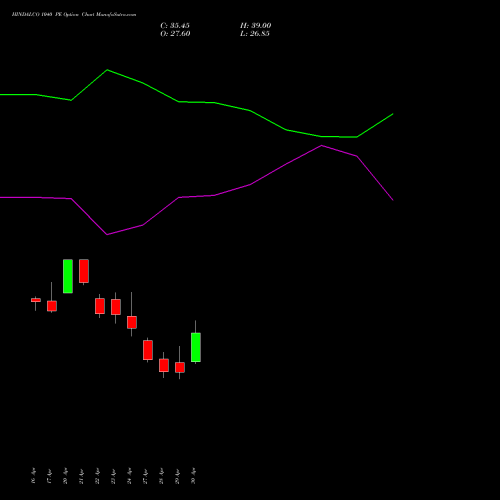This screenshot has width=500, height=500.
Task: Click the 20 Apr date label
Action: pyautogui.click(x=65, y=476)
